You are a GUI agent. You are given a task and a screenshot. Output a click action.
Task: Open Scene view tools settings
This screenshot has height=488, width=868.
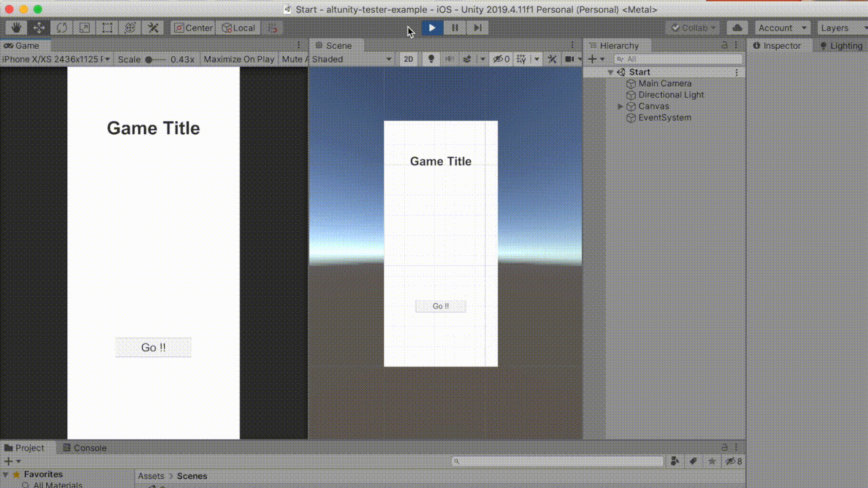click(553, 59)
